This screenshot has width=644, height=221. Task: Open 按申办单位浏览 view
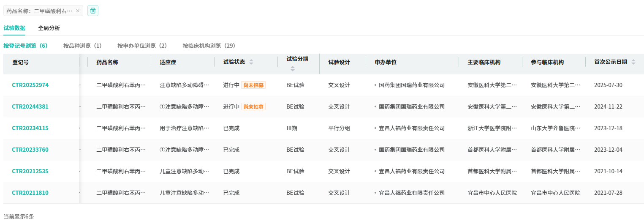[142, 46]
